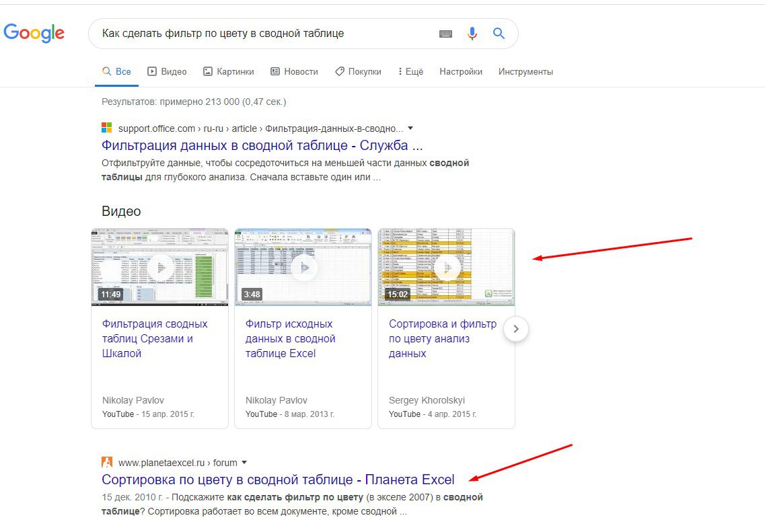Play the 3:48 video thumbnail
This screenshot has width=765, height=532.
pos(303,267)
